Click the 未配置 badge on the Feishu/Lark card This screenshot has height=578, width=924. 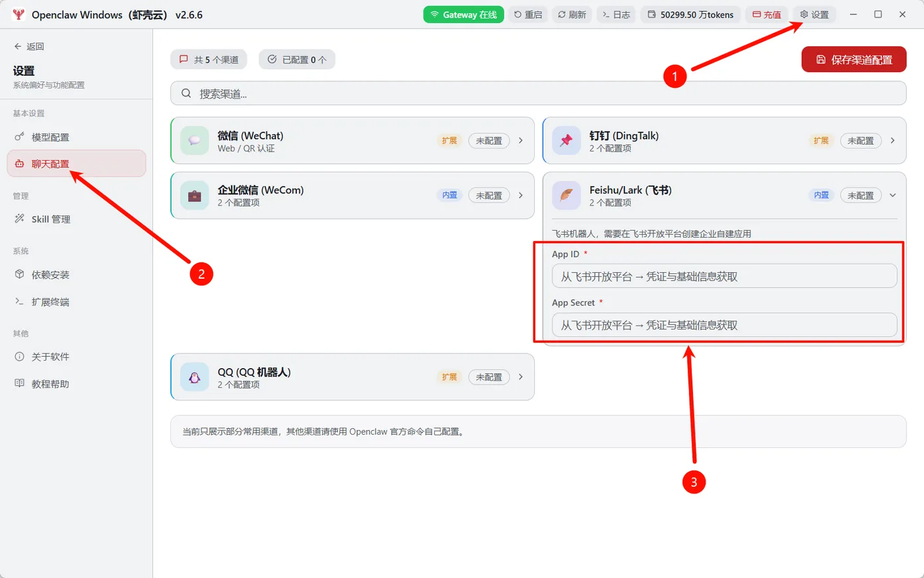(861, 196)
